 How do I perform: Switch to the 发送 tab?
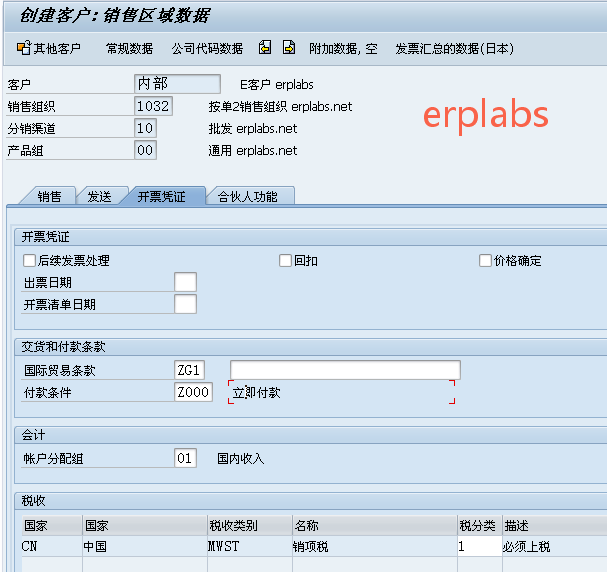tap(99, 196)
